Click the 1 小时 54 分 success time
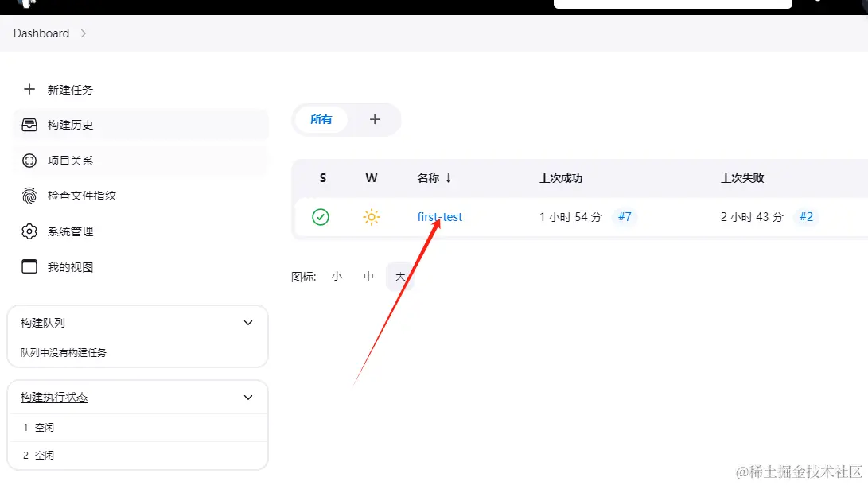 pyautogui.click(x=570, y=217)
